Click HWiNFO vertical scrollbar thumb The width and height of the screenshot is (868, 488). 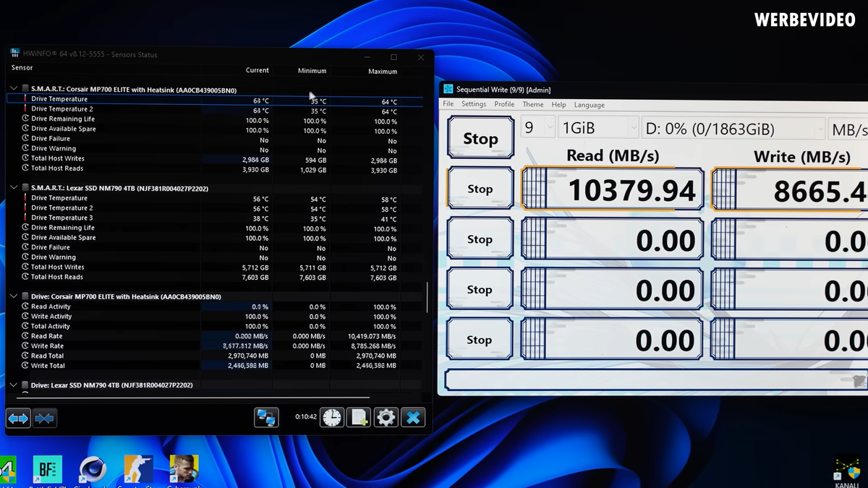click(x=427, y=296)
